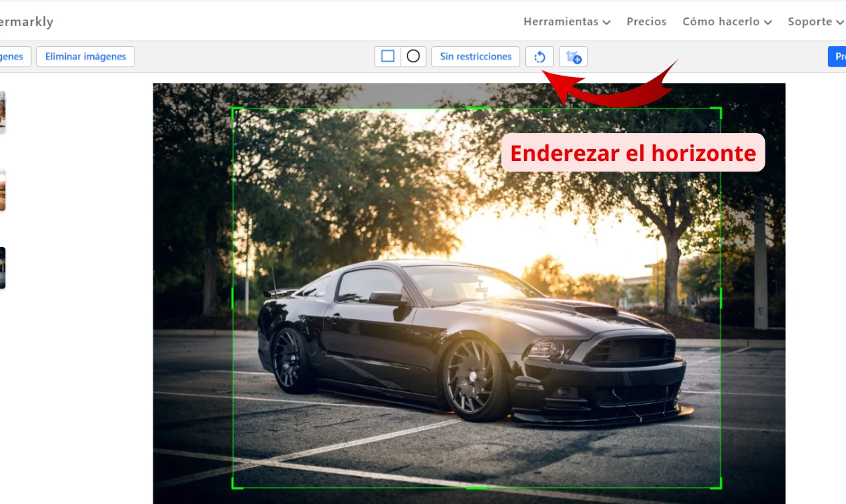Select the circle crop shape
The height and width of the screenshot is (504, 846).
413,57
